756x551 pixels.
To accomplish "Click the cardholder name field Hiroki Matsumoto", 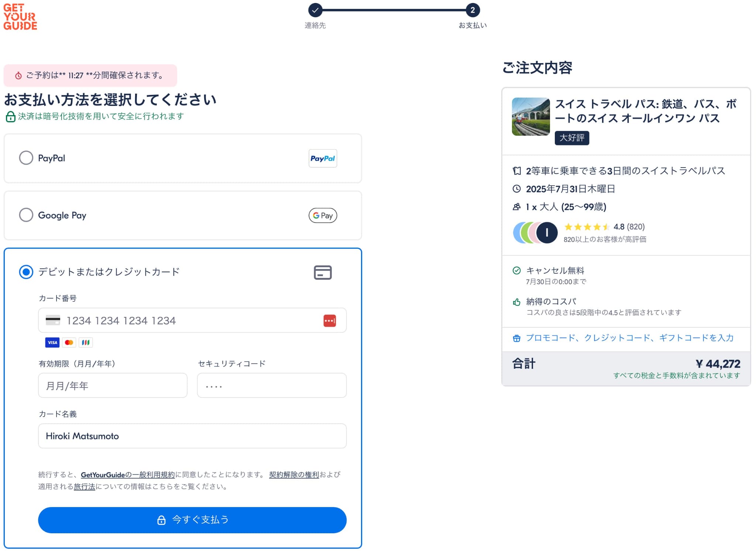I will click(192, 436).
